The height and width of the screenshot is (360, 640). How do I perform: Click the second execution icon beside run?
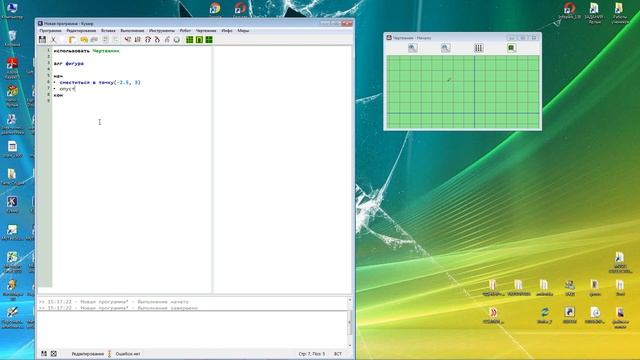(138, 40)
